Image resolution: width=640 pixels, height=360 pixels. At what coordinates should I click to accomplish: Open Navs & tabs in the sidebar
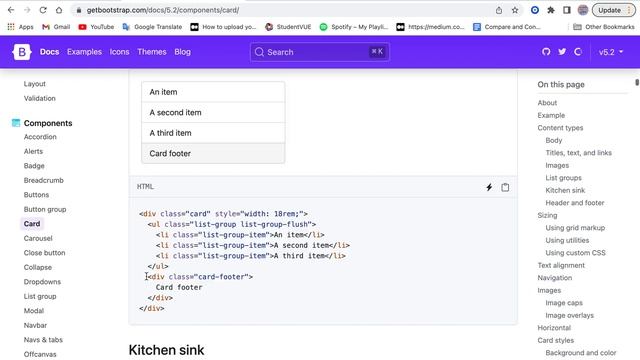pos(43,340)
